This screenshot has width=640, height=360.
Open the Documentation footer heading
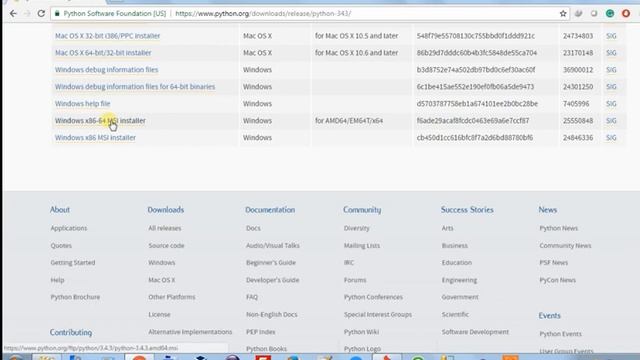[x=270, y=210]
